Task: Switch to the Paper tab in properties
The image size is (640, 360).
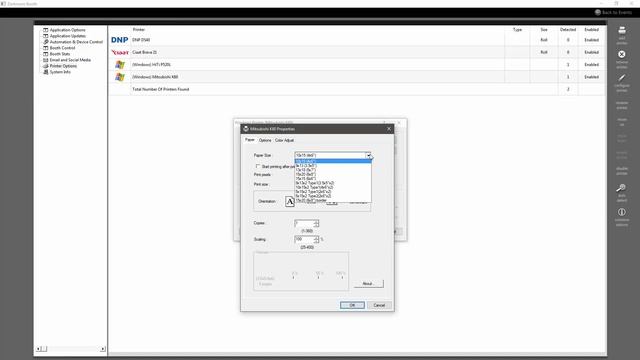Action: coord(250,140)
